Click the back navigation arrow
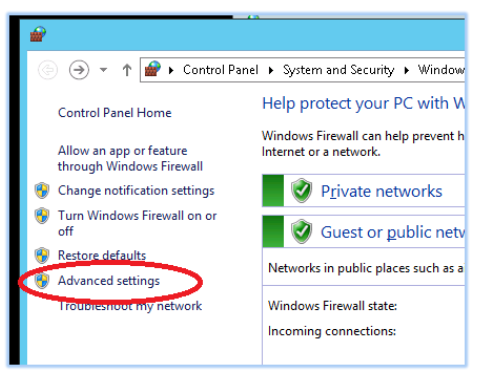 click(48, 70)
